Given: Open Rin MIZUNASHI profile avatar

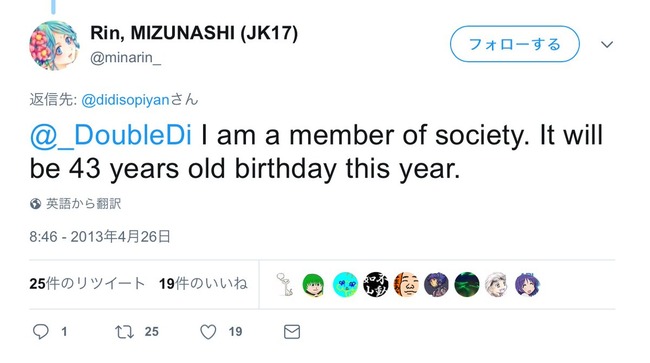Looking at the screenshot, I should (54, 46).
